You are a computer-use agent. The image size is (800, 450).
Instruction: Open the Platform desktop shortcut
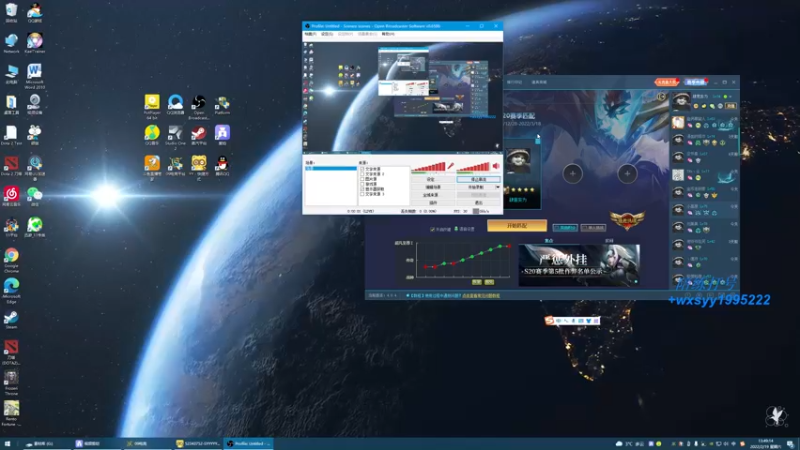coord(222,105)
